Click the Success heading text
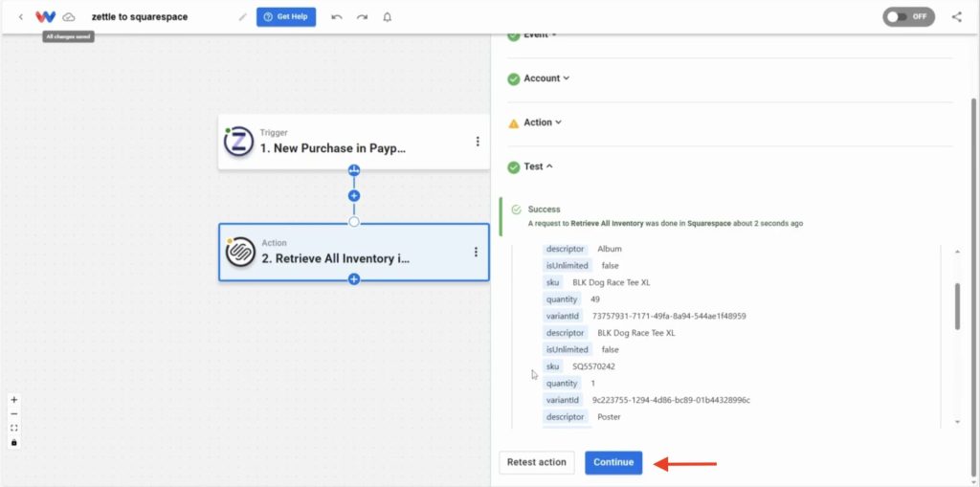Viewport: 980px width, 487px height. [x=544, y=210]
